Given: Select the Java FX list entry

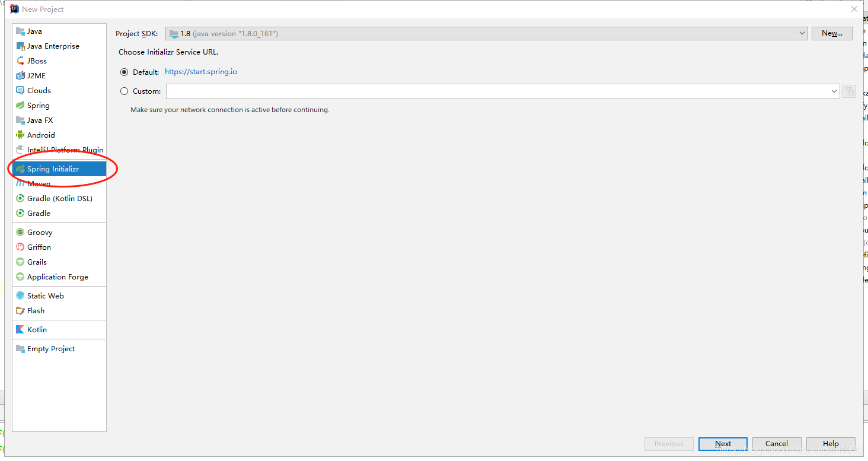Looking at the screenshot, I should tap(59, 120).
